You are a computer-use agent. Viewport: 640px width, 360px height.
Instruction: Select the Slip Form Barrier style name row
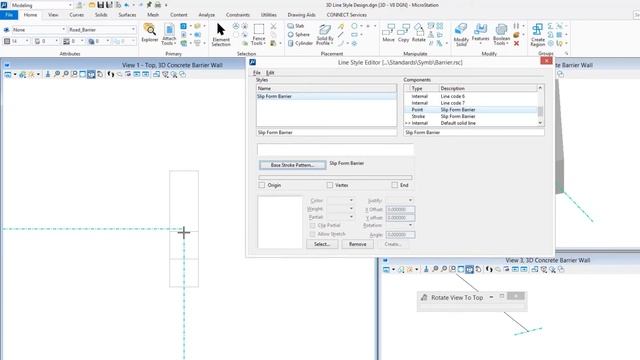coord(326,96)
